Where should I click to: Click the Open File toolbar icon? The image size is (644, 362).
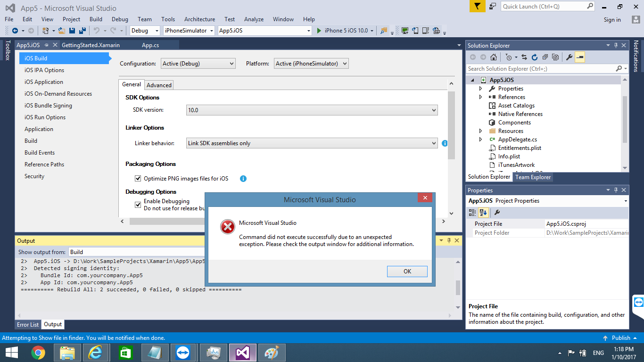pyautogui.click(x=62, y=31)
